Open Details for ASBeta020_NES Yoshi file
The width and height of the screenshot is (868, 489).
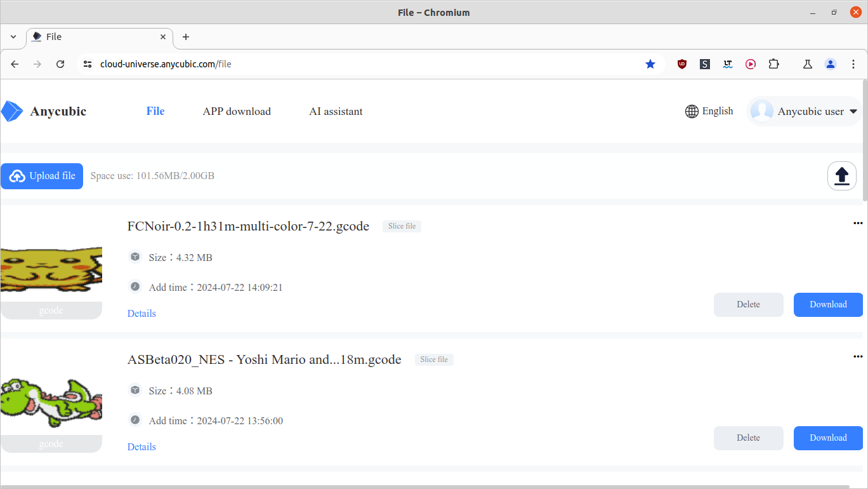[x=141, y=447]
